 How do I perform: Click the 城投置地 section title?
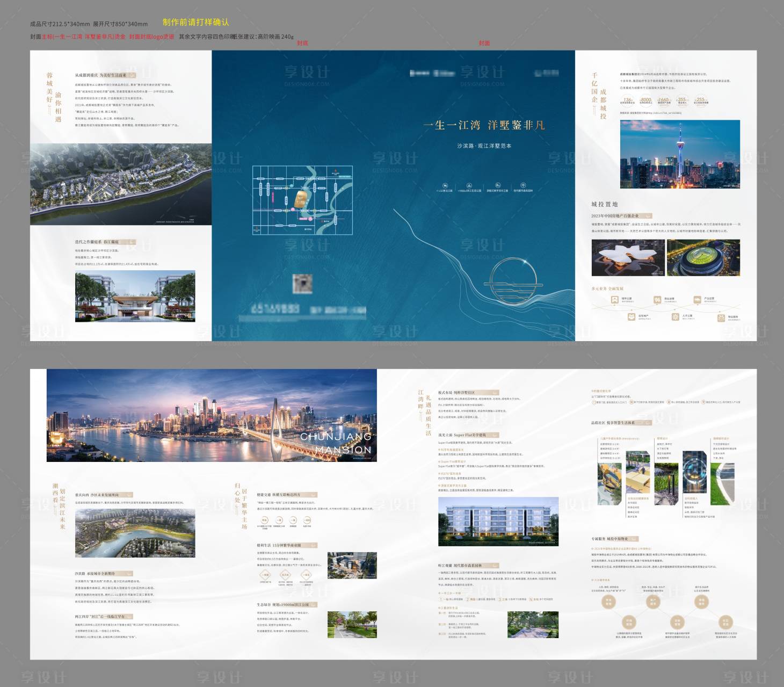(x=605, y=204)
